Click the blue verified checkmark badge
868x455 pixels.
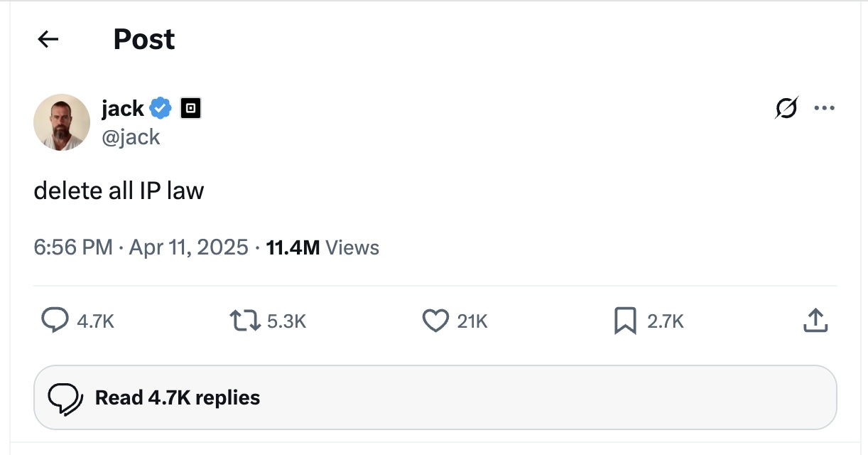tap(161, 109)
